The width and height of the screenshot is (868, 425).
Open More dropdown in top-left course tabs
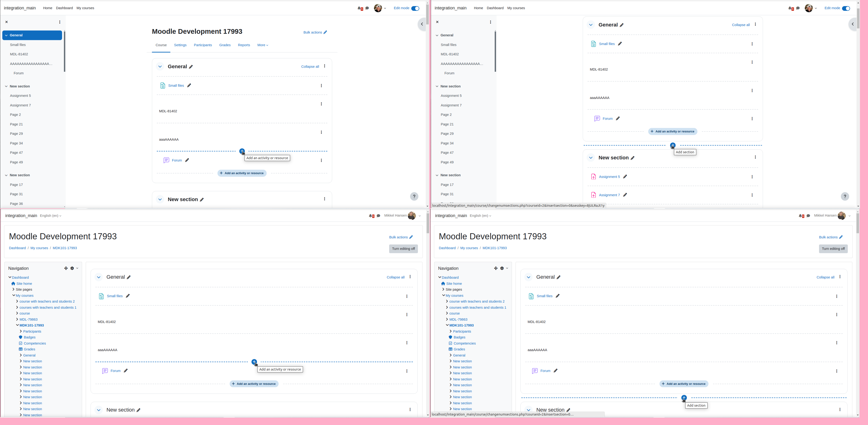[263, 45]
